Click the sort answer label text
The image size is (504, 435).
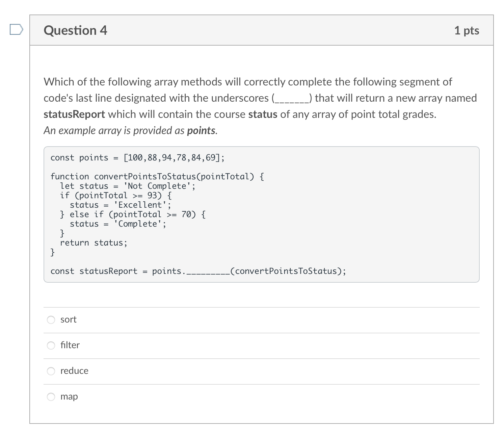(68, 319)
